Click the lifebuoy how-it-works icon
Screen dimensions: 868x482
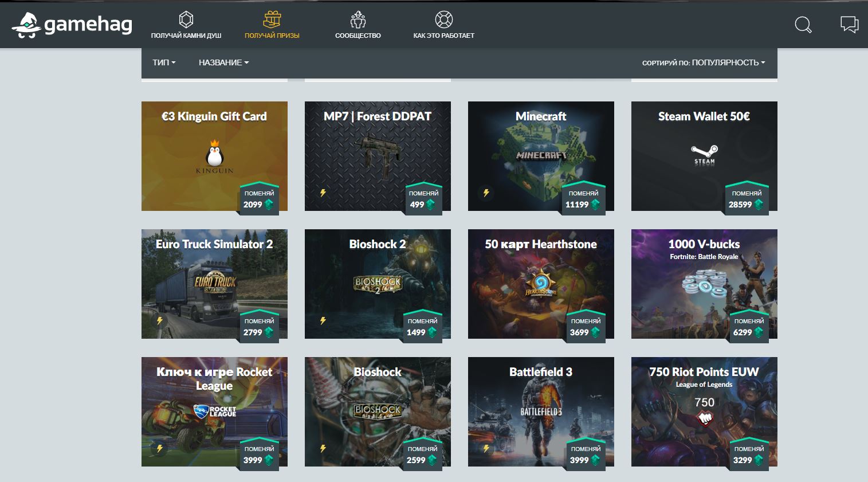pyautogui.click(x=444, y=20)
